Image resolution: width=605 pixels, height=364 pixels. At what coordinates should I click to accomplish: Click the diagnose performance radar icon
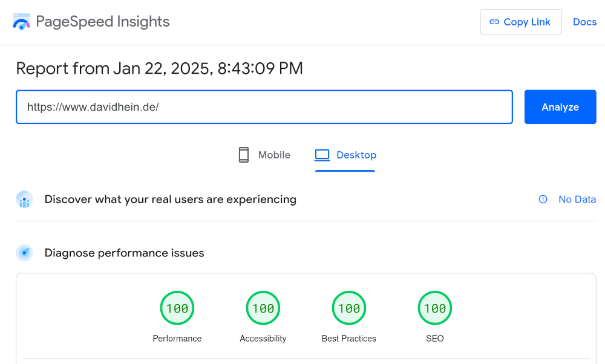click(24, 253)
